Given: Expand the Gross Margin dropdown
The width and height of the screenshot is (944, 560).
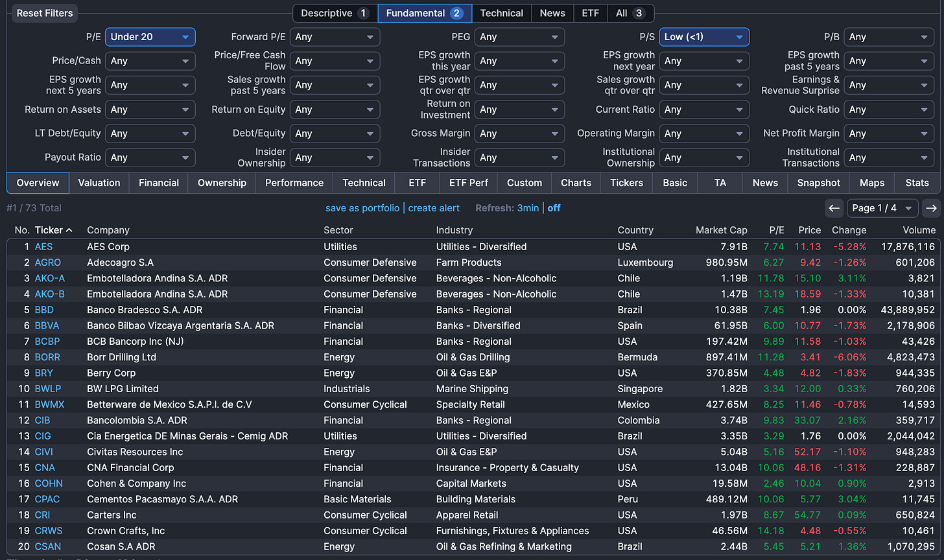Looking at the screenshot, I should pos(519,134).
